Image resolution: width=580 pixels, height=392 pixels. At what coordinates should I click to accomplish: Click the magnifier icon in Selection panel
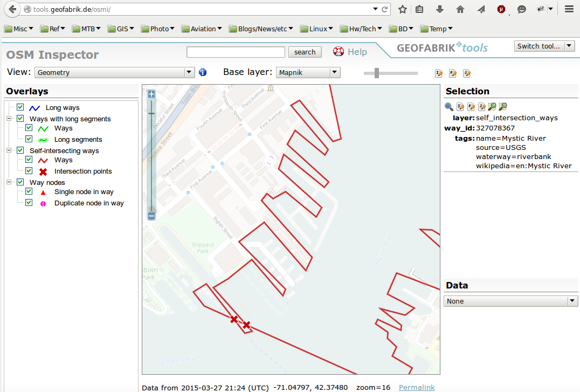[448, 107]
